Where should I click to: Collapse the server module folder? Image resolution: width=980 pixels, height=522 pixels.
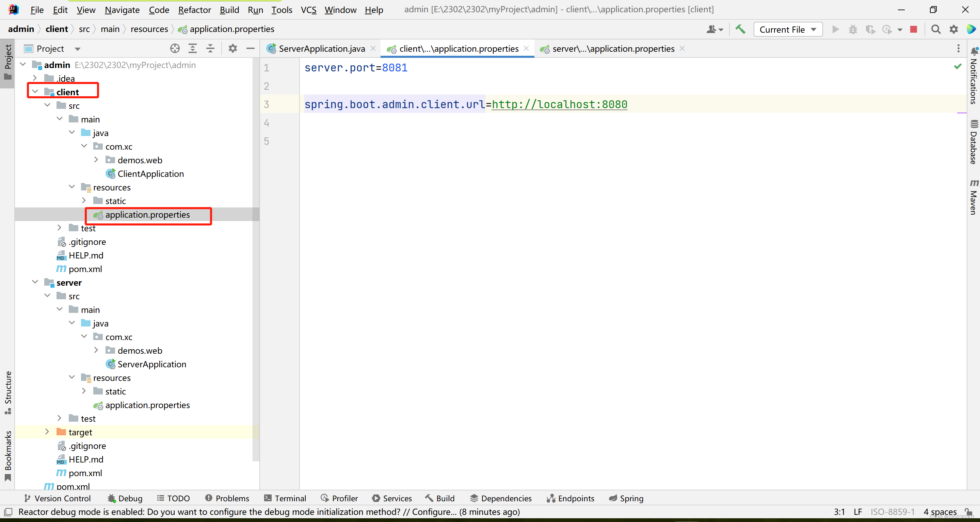tap(35, 282)
